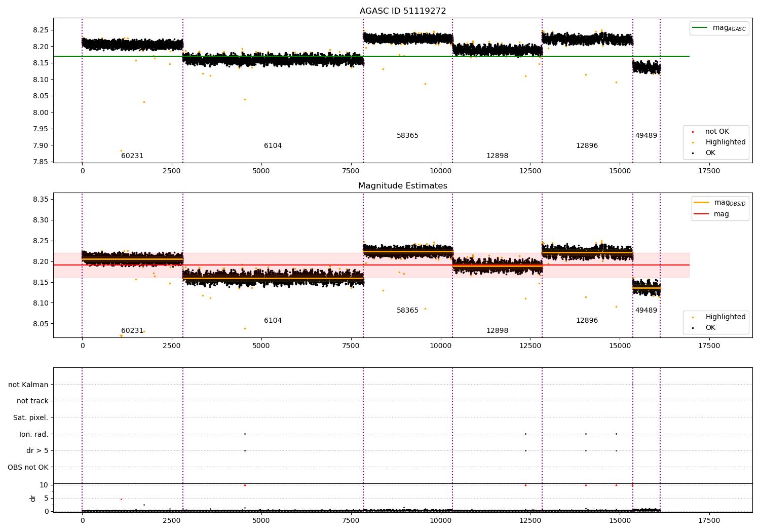Image resolution: width=760 pixels, height=532 pixels.
Task: Click the 8.35 y-axis tick label
Action: coord(41,200)
